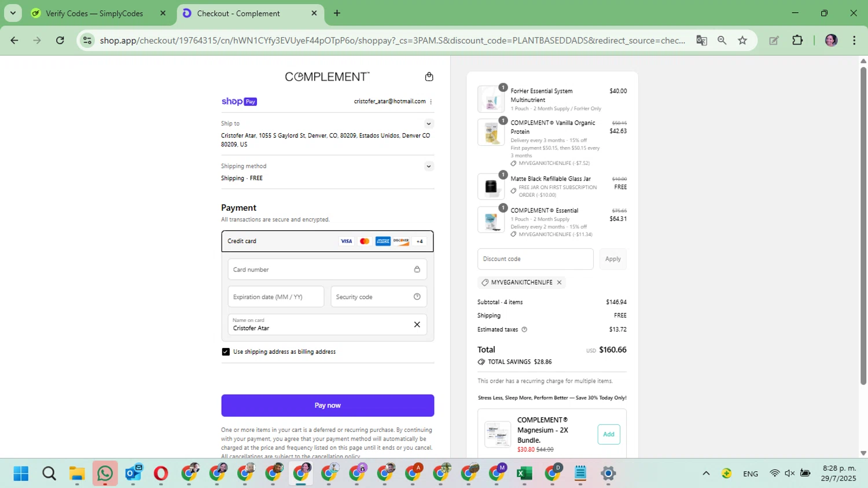
Task: Click the Security code field
Action: [x=379, y=297]
